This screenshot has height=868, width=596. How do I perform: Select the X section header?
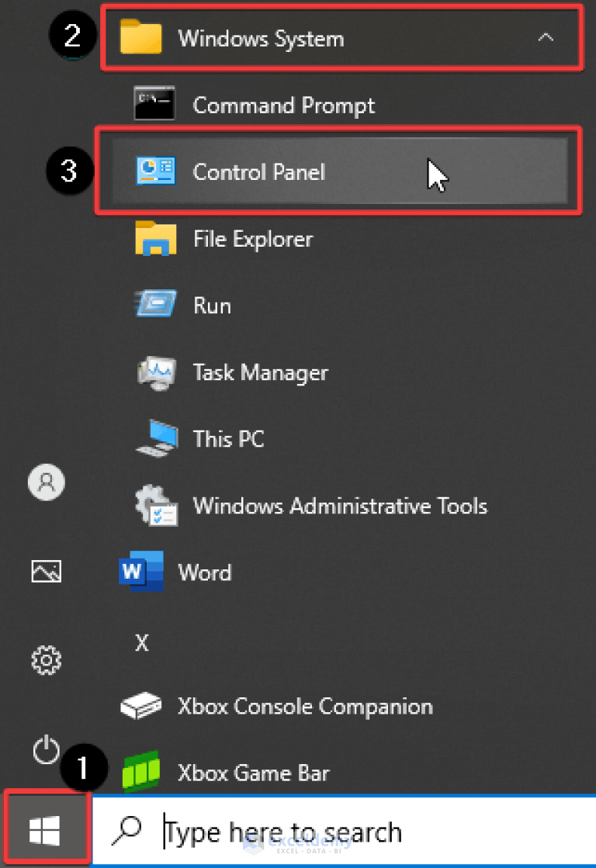click(142, 643)
